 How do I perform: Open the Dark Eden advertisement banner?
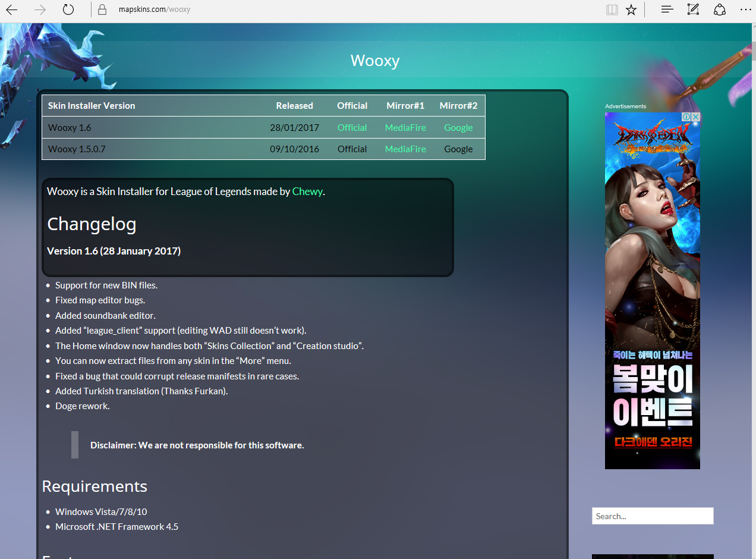(653, 291)
